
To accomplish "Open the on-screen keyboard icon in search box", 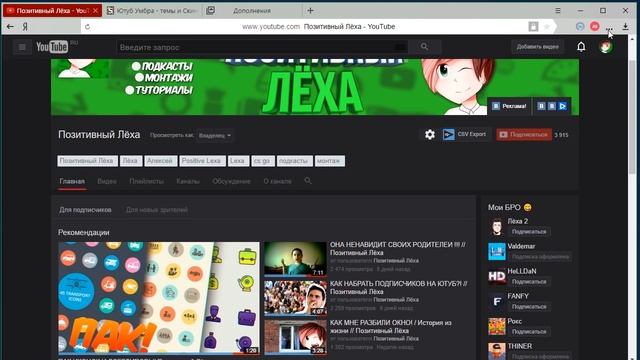I will point(400,47).
